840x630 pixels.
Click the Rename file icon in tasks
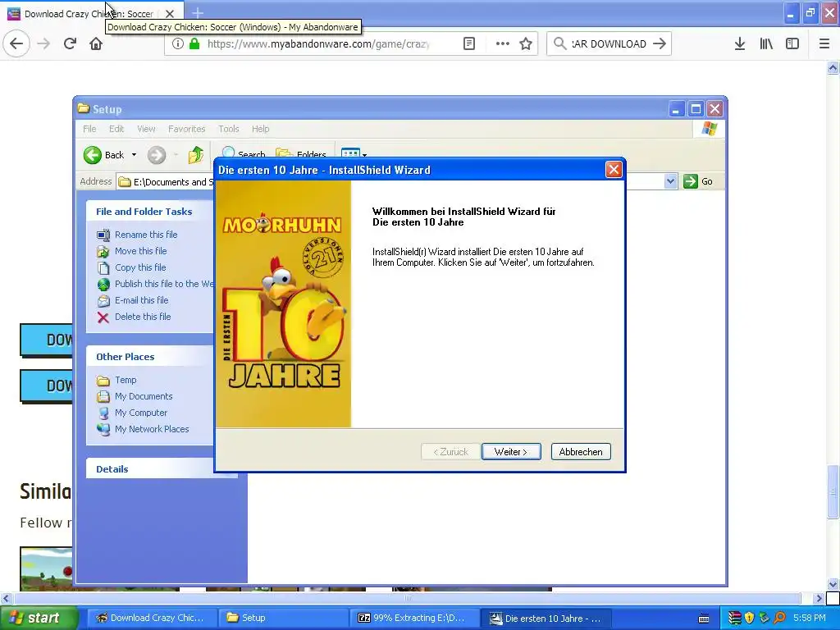click(103, 235)
